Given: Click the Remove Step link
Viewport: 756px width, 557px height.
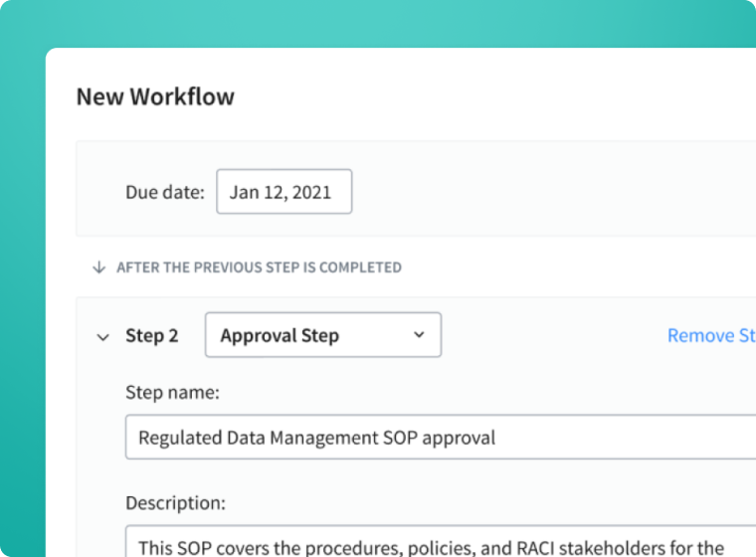Looking at the screenshot, I should click(x=710, y=335).
